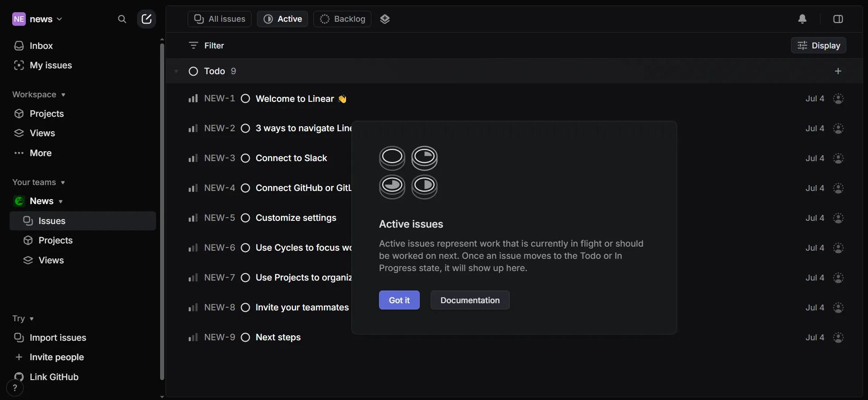This screenshot has width=868, height=400.
Task: Click the sidebar vertical scrollbar
Action: coord(162,212)
